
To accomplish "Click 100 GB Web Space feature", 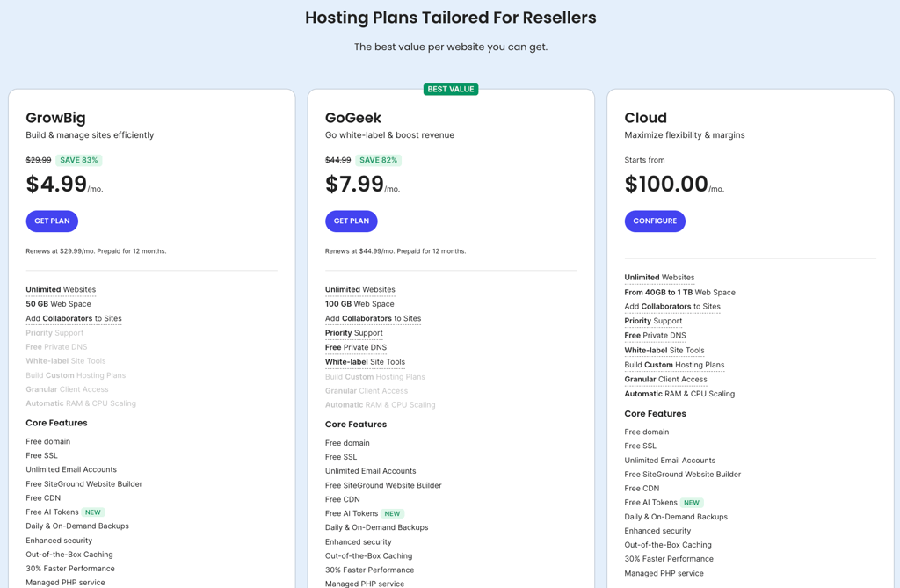I will (359, 304).
